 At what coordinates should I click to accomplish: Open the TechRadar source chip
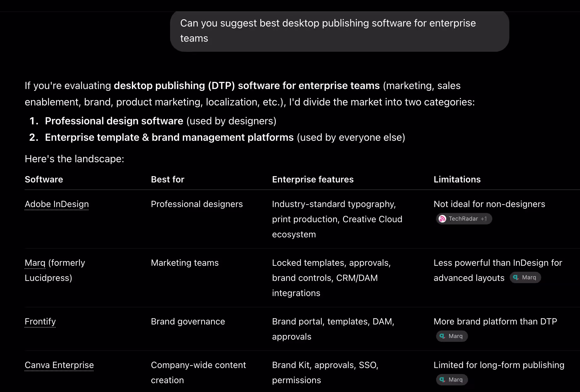[464, 219]
